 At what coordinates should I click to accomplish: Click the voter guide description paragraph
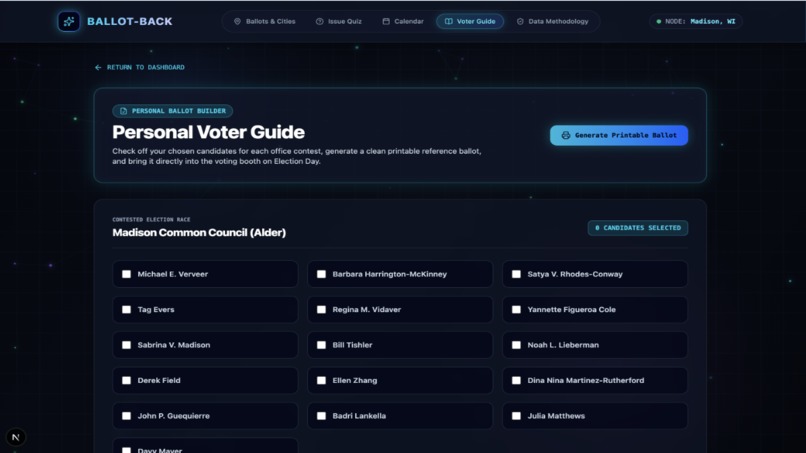click(297, 156)
